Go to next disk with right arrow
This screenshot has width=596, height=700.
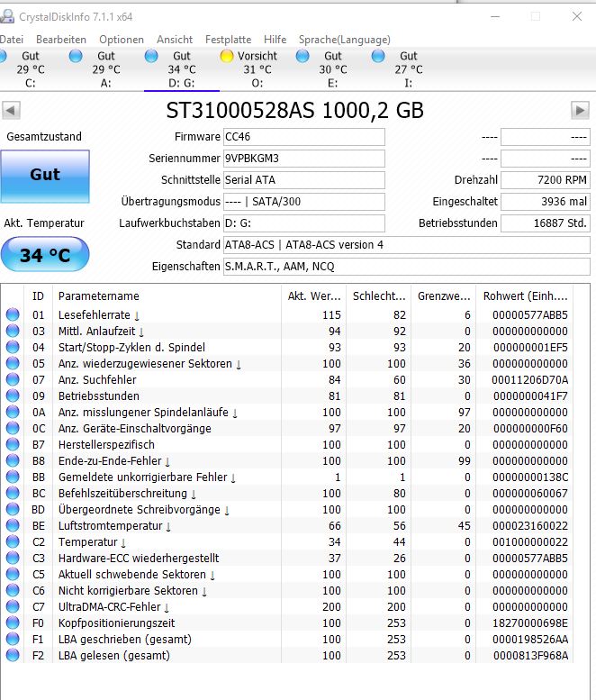coord(580,110)
